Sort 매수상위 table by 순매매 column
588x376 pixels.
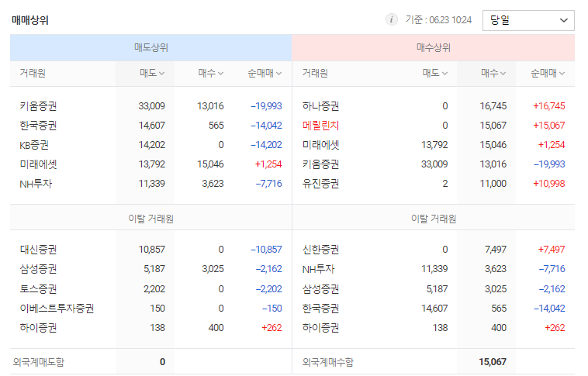click(548, 73)
